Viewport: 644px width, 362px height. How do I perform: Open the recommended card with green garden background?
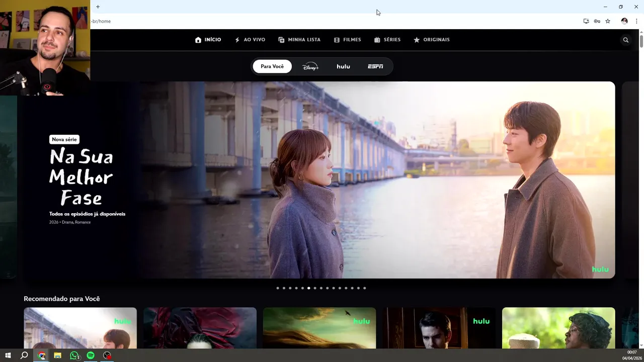coord(558,328)
